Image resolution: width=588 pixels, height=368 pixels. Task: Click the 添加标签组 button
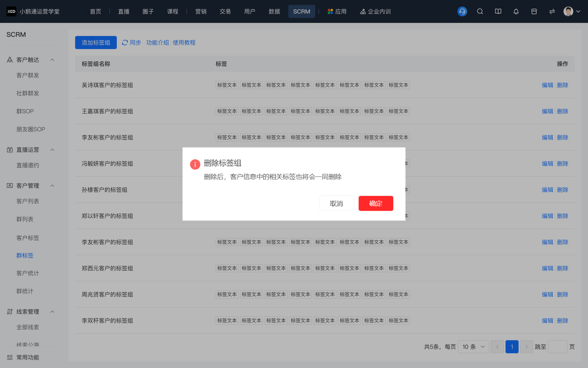click(96, 43)
